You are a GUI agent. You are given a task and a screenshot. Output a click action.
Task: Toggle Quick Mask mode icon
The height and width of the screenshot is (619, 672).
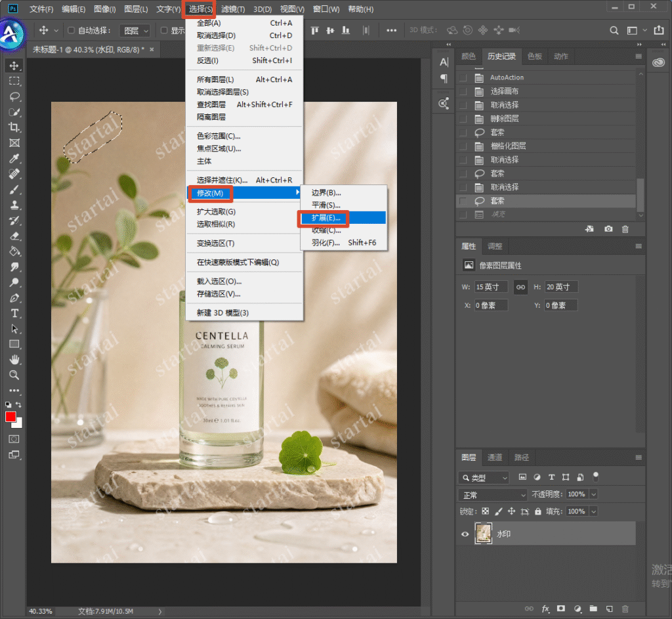point(14,439)
